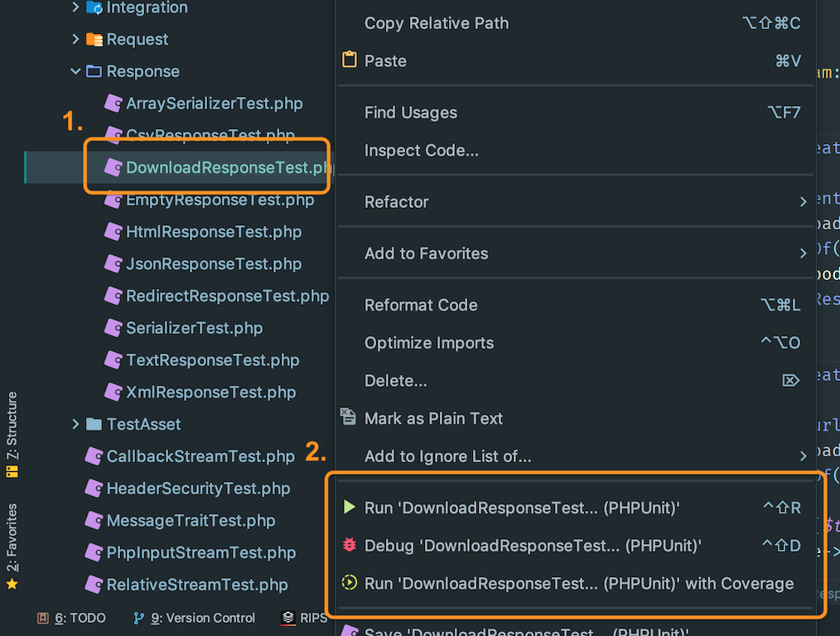
Task: Click the HtmlResponseTest.php file icon
Action: tap(113, 231)
